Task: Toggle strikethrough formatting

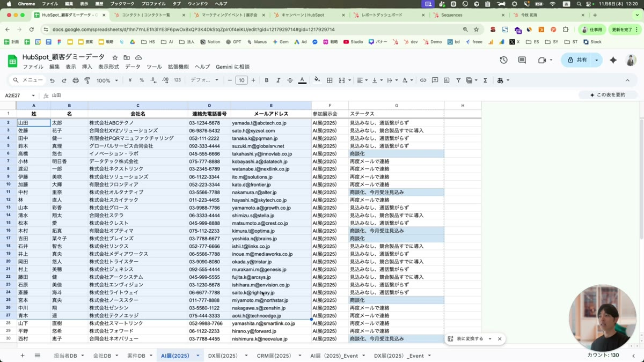Action: (x=290, y=80)
